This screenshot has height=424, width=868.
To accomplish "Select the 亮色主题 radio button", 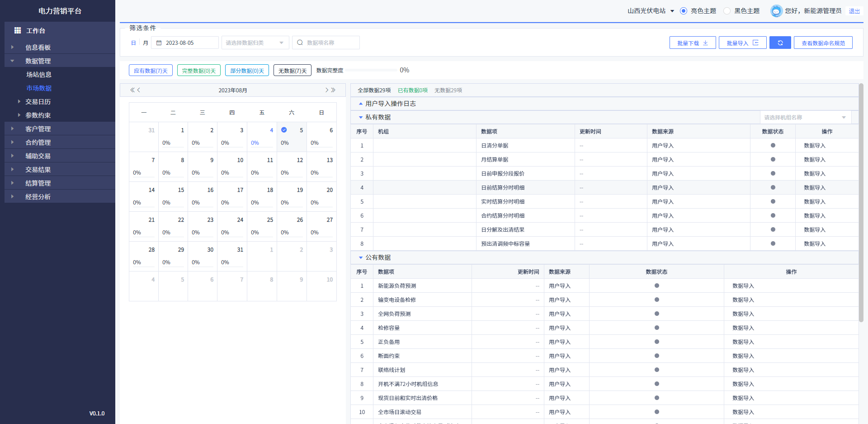I will pyautogui.click(x=684, y=11).
